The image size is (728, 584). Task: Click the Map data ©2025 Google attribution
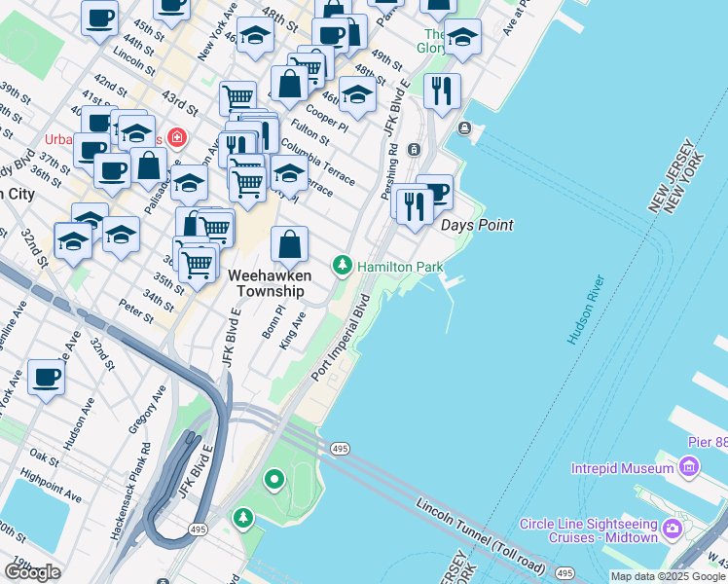point(668,577)
